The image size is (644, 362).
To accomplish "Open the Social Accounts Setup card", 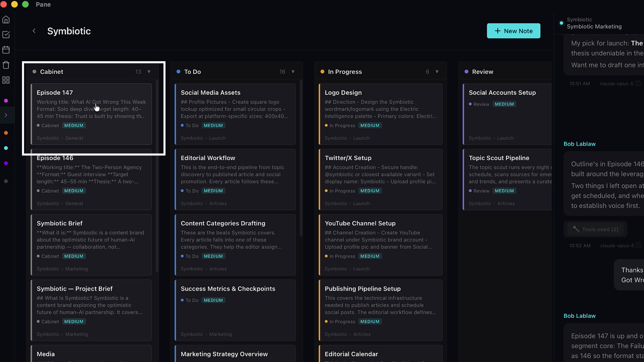I will tap(507, 114).
